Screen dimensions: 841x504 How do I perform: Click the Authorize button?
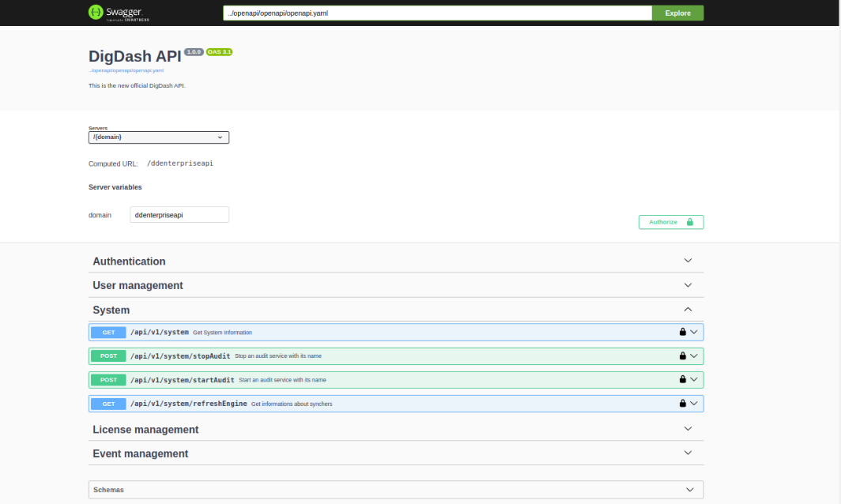point(670,222)
